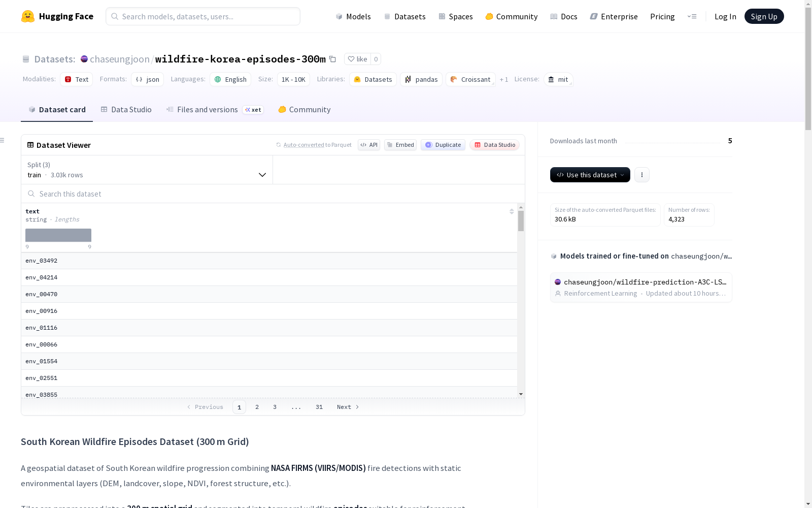812x508 pixels.
Task: Click the text column sort arrows
Action: (512, 211)
